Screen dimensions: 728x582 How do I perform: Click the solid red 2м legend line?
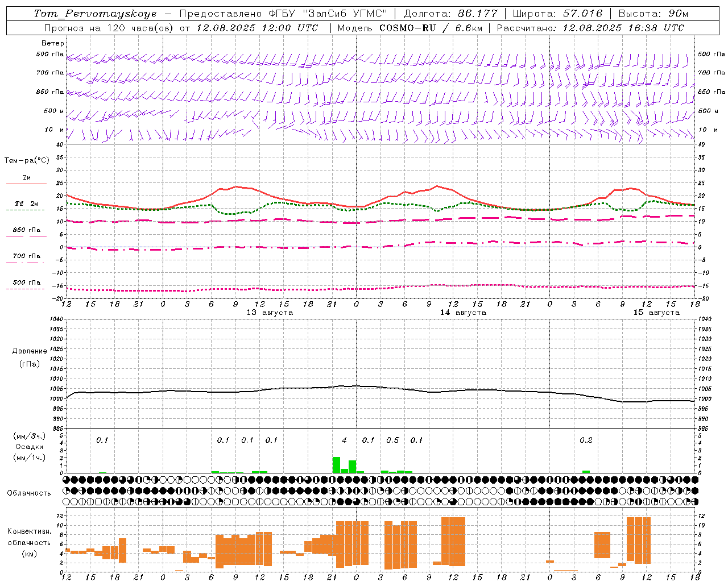pos(26,184)
